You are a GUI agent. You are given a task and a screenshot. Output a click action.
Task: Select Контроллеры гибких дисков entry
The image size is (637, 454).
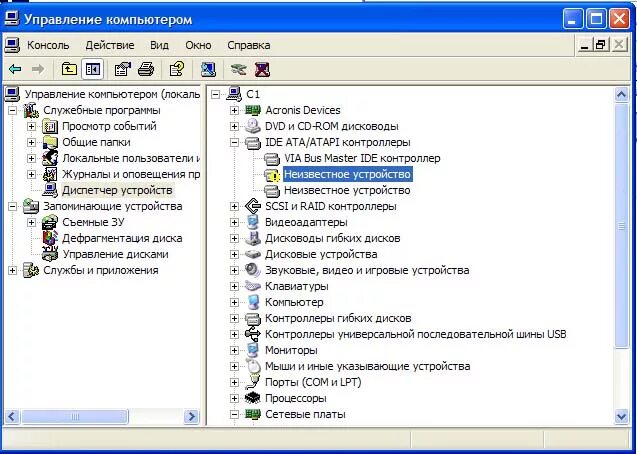click(338, 318)
